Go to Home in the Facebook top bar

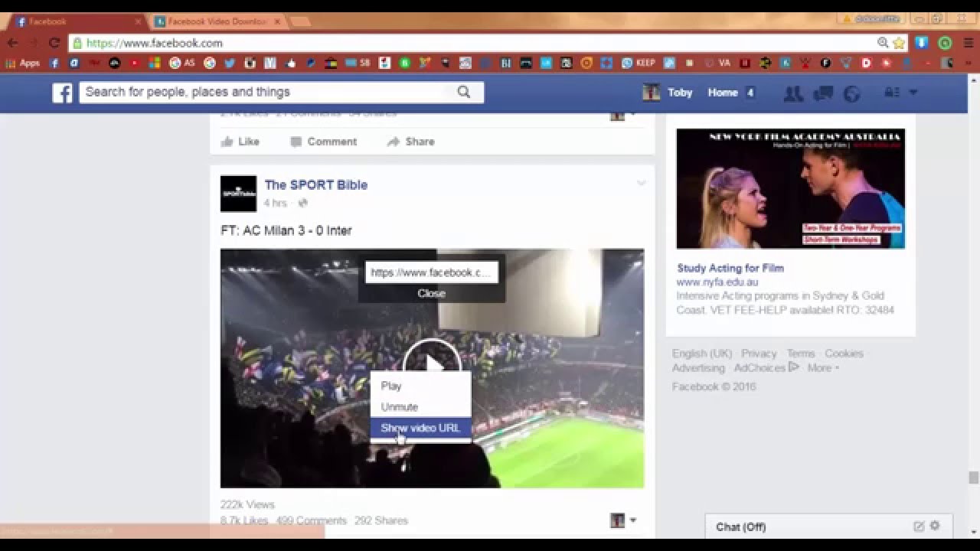point(723,93)
